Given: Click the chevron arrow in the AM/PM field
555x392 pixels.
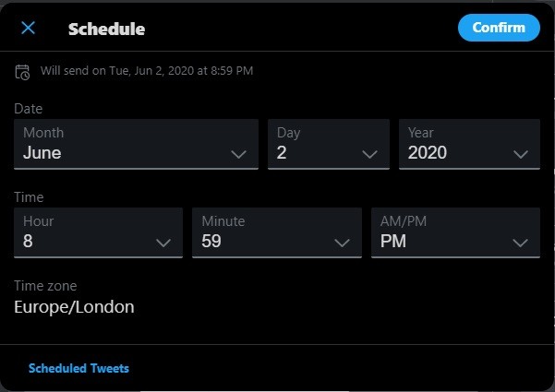Looking at the screenshot, I should pyautogui.click(x=520, y=243).
